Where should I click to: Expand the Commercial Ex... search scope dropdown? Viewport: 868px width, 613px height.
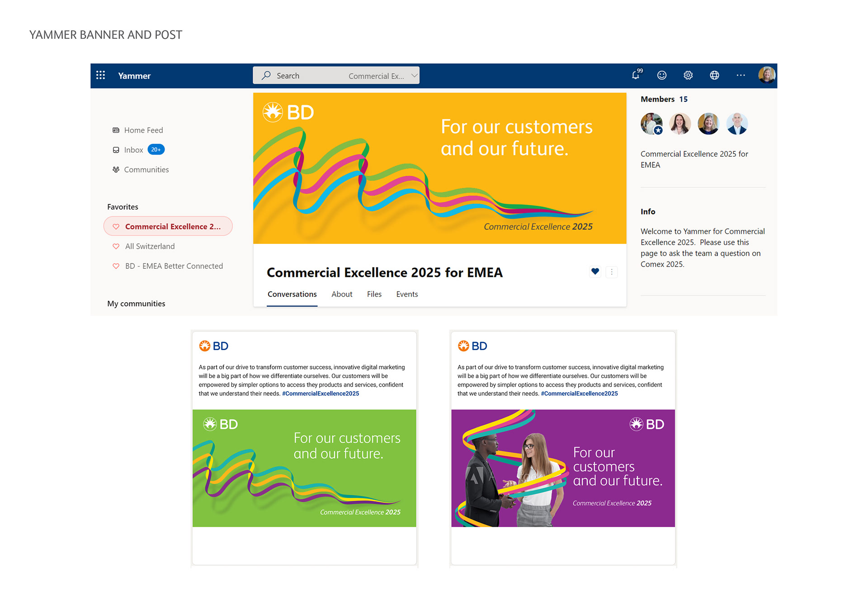click(414, 75)
